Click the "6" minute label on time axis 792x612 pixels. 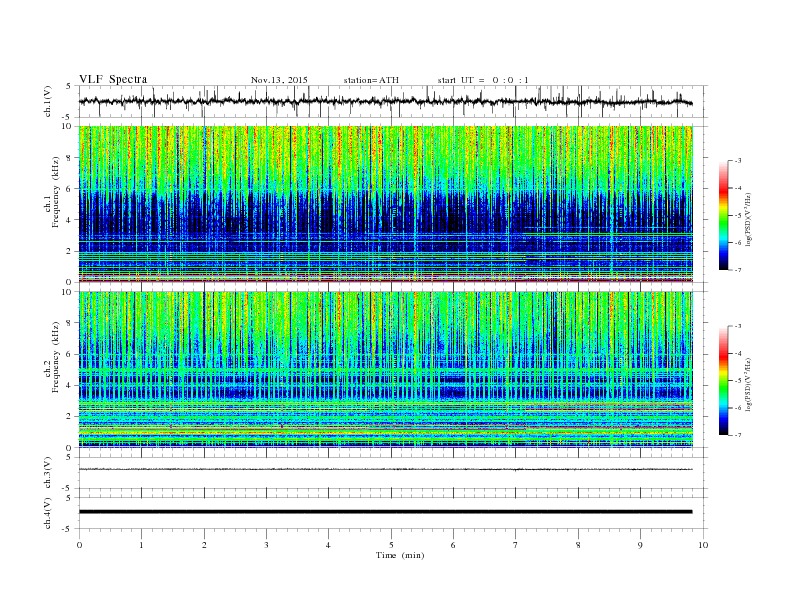(x=453, y=545)
